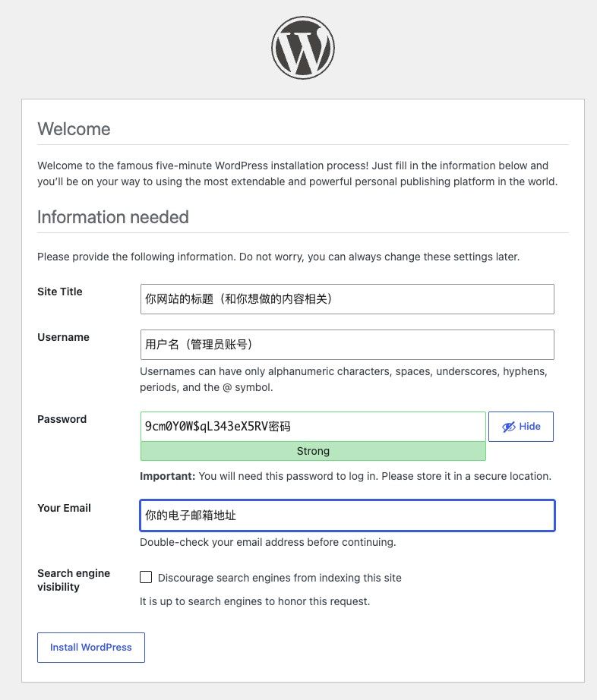Click the Username field label
597x700 pixels.
click(x=63, y=337)
